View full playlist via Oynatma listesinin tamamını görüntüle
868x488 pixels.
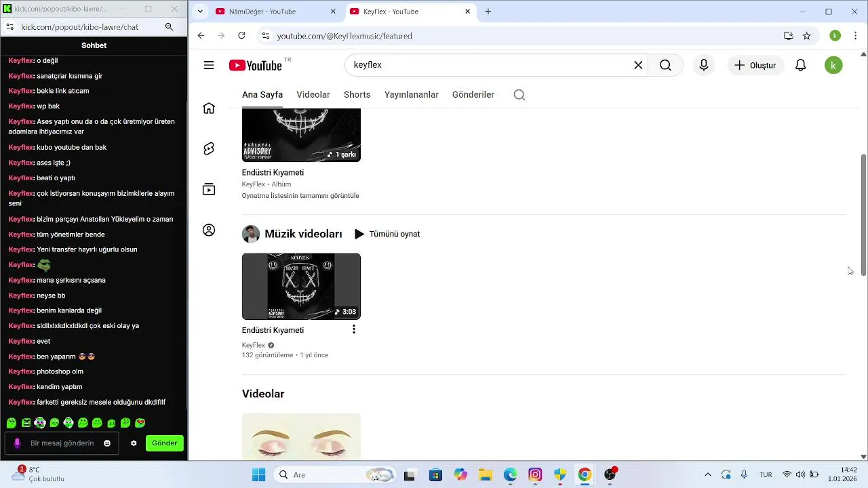point(300,196)
